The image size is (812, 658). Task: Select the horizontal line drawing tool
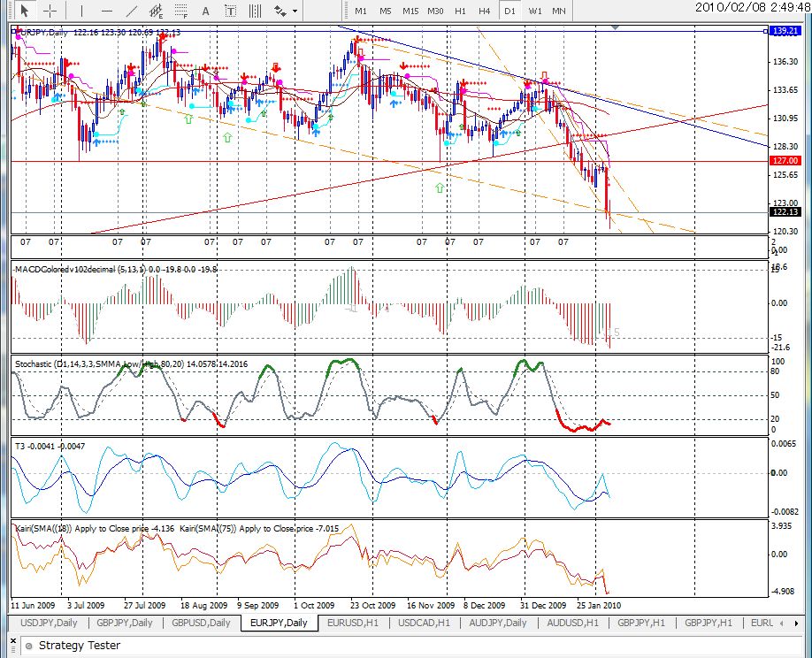point(107,11)
